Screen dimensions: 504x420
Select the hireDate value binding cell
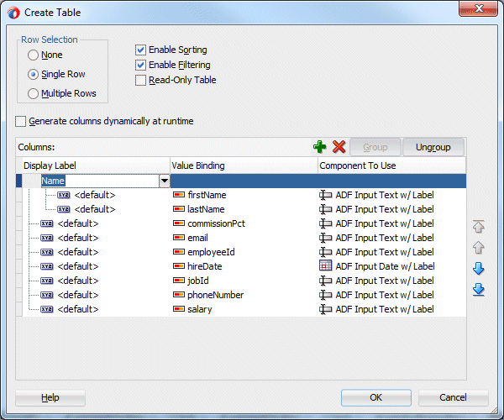(244, 266)
